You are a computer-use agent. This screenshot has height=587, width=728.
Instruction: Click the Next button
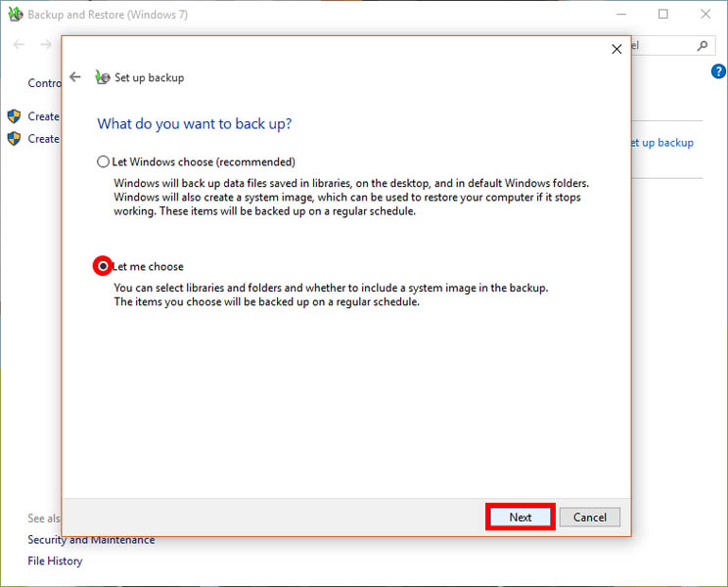point(521,518)
